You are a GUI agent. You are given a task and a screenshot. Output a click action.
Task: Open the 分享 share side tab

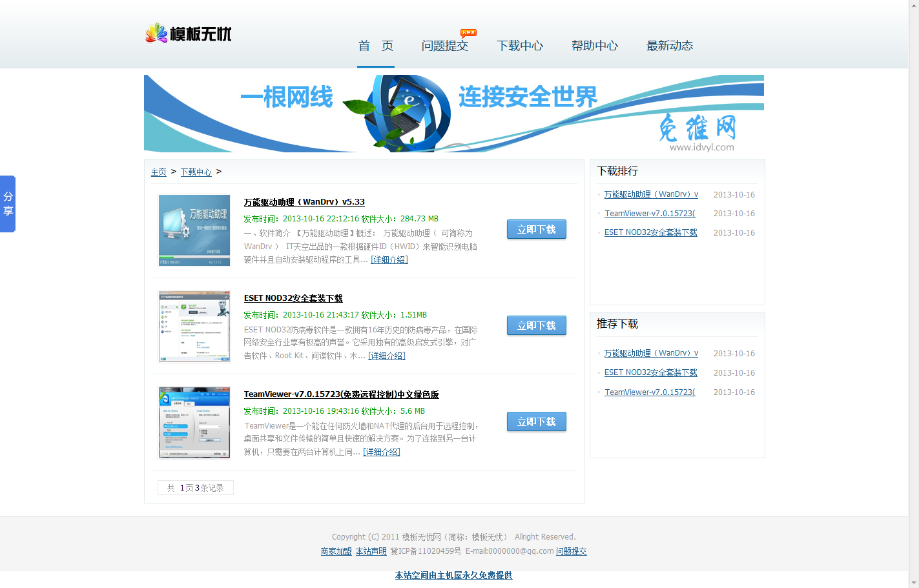(x=8, y=204)
